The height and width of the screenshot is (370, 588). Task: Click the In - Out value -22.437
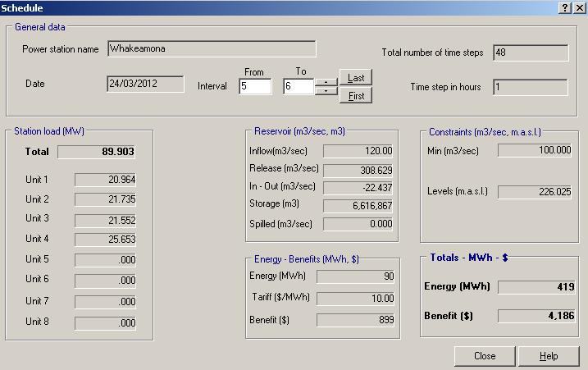point(358,188)
